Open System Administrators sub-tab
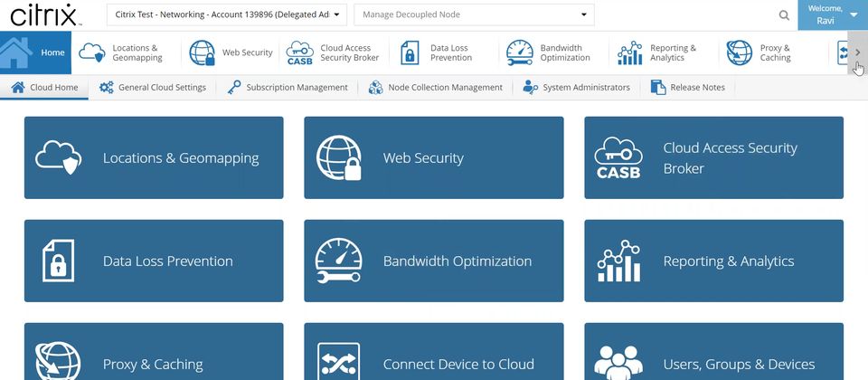868x380 pixels. coord(576,87)
